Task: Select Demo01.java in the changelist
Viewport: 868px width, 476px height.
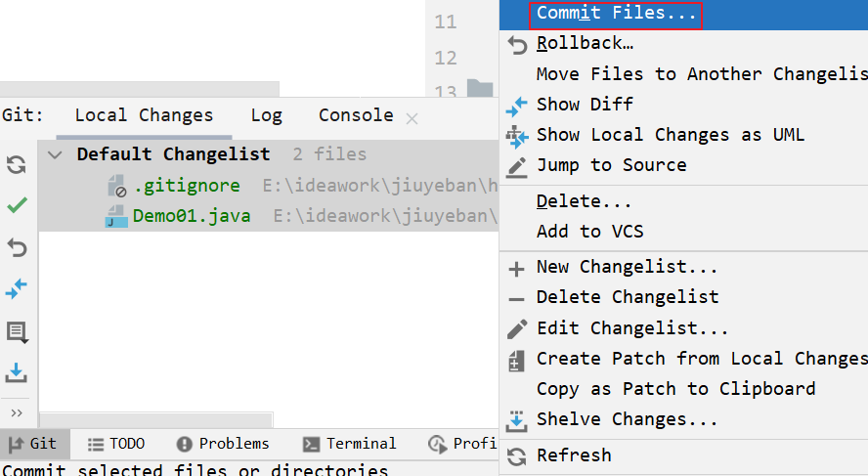Action: (x=191, y=216)
